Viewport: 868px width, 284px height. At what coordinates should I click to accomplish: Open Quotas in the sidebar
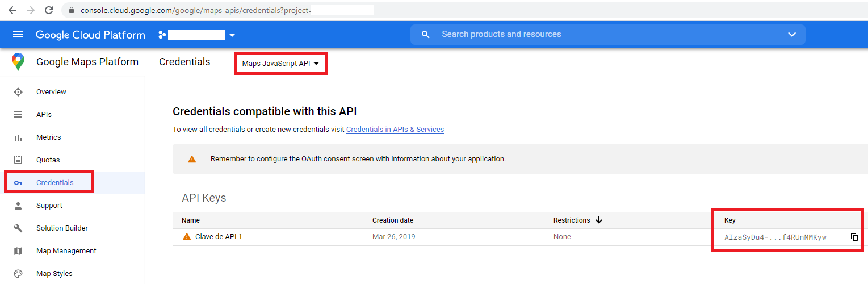(48, 160)
